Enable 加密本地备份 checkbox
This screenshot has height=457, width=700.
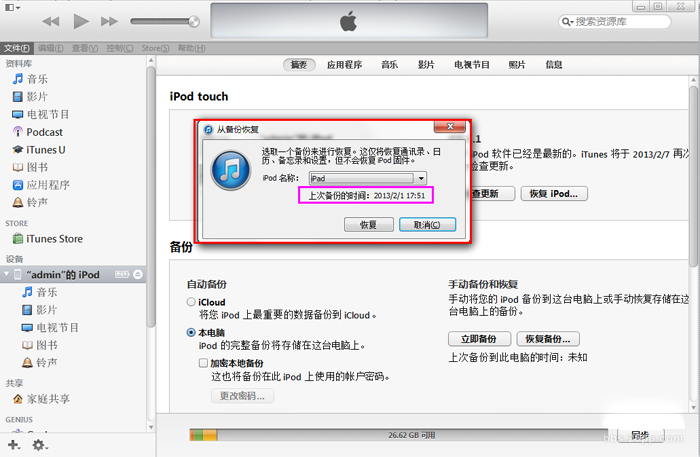pos(204,363)
